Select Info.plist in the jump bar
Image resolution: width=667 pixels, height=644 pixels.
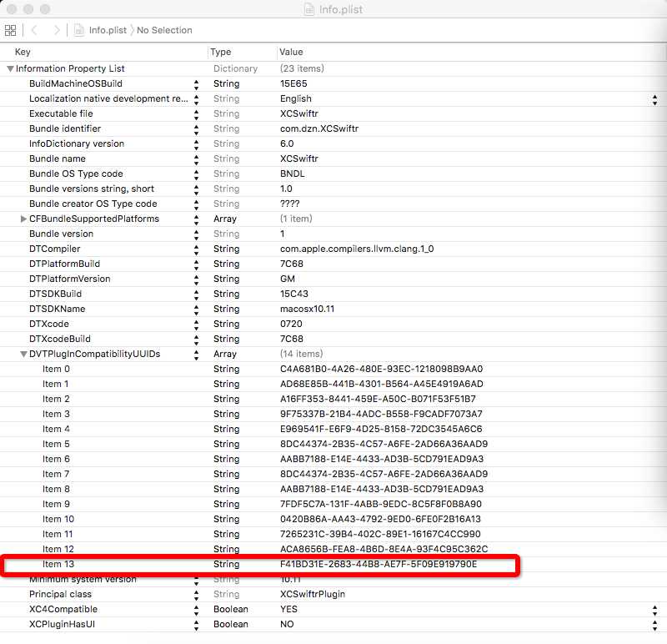pos(108,30)
